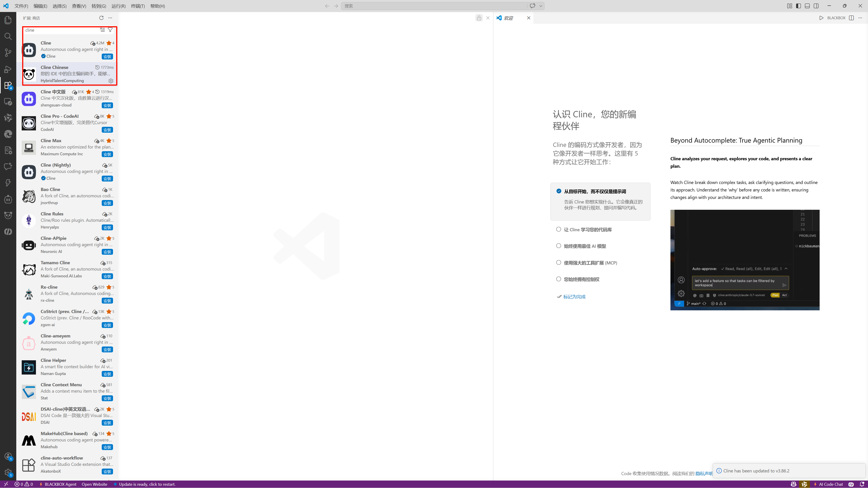Open the Run and Debug view
This screenshot has width=868, height=488.
pos(8,69)
